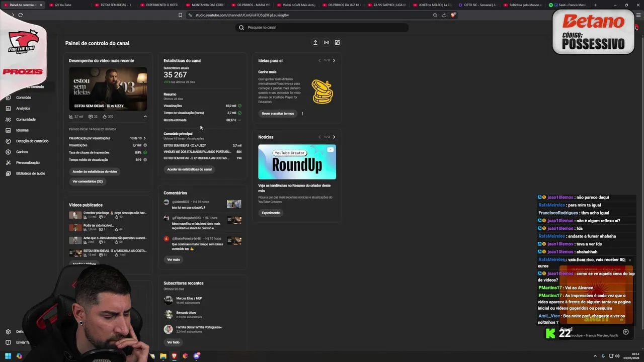Open Deteção de conteúdo in sidebar
The height and width of the screenshot is (362, 644).
[32, 141]
